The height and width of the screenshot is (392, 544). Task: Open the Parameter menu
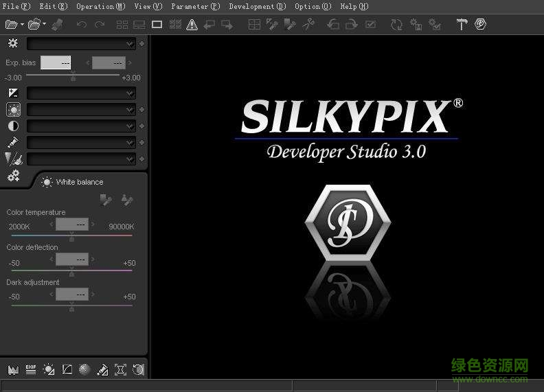click(195, 6)
